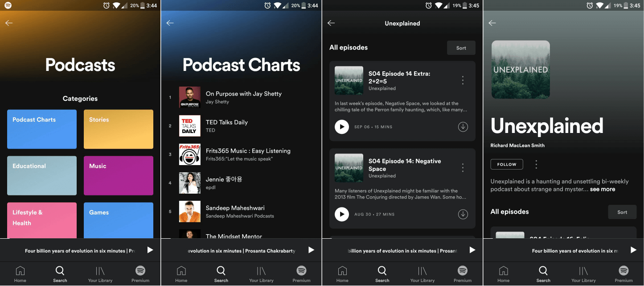Sort episodes on the Unexplained show page
This screenshot has width=644, height=286.
coord(622,212)
